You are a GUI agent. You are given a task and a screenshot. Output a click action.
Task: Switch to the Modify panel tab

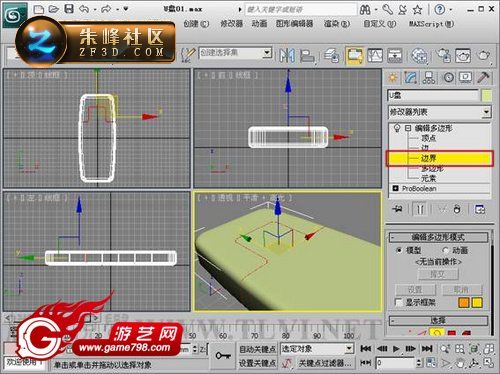click(x=410, y=78)
